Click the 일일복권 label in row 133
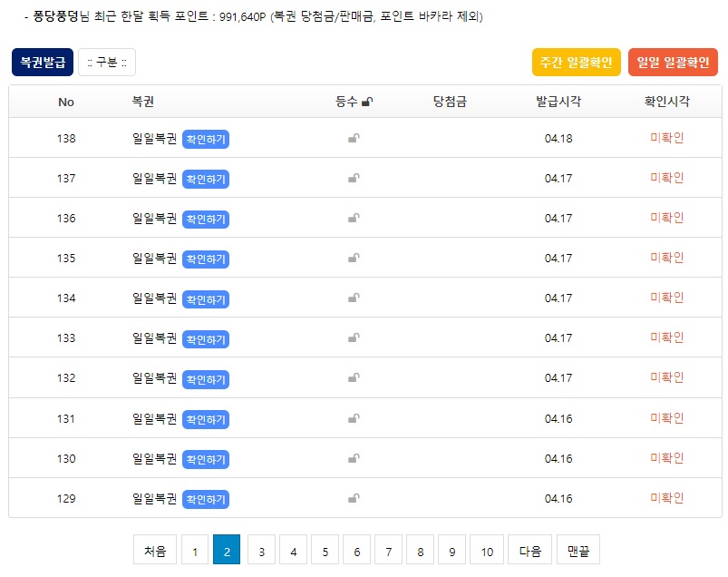This screenshot has width=728, height=577. [155, 338]
